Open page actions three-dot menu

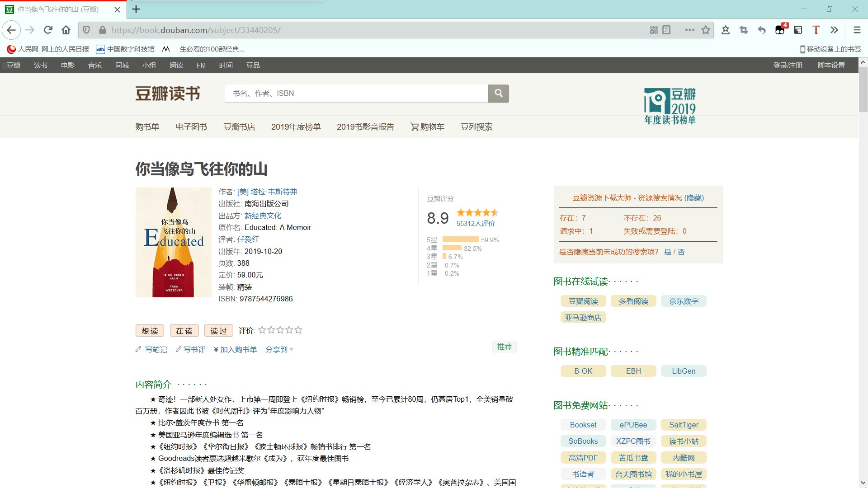689,30
